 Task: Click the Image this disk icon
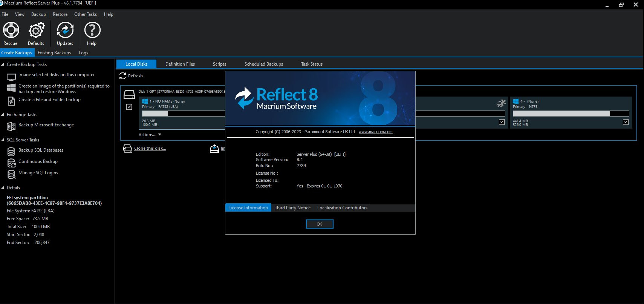click(x=214, y=149)
